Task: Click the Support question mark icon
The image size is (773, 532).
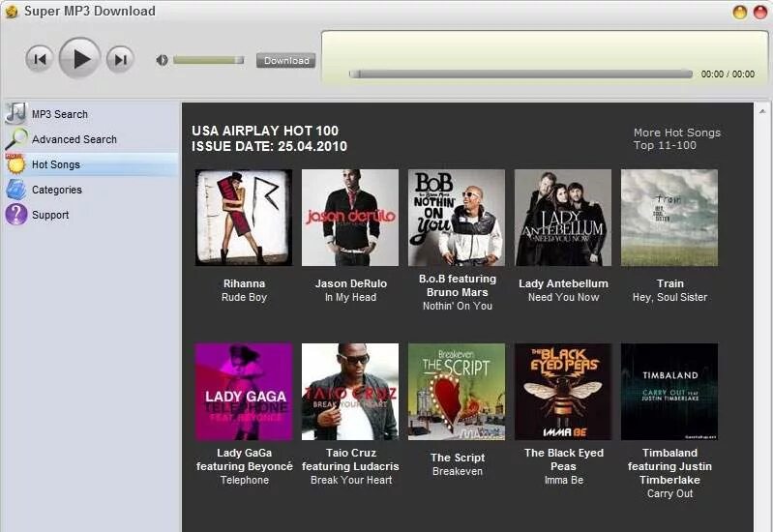Action: click(x=15, y=215)
